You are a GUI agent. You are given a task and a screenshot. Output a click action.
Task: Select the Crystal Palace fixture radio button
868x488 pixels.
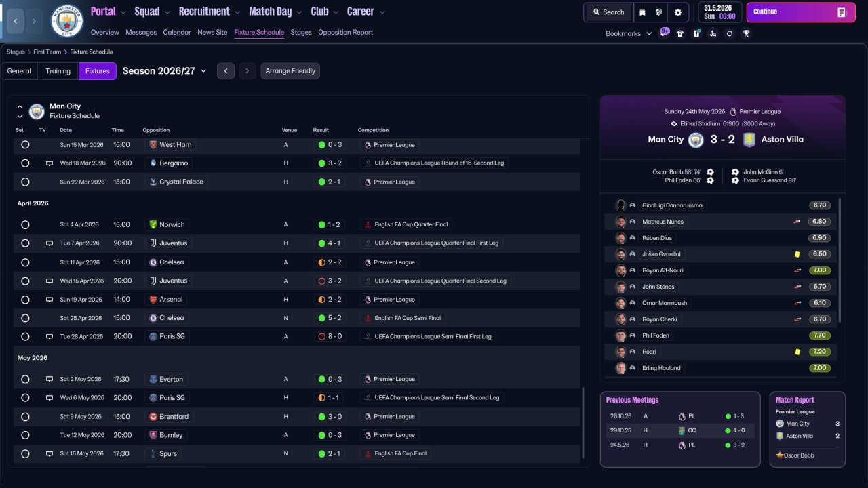tap(25, 182)
